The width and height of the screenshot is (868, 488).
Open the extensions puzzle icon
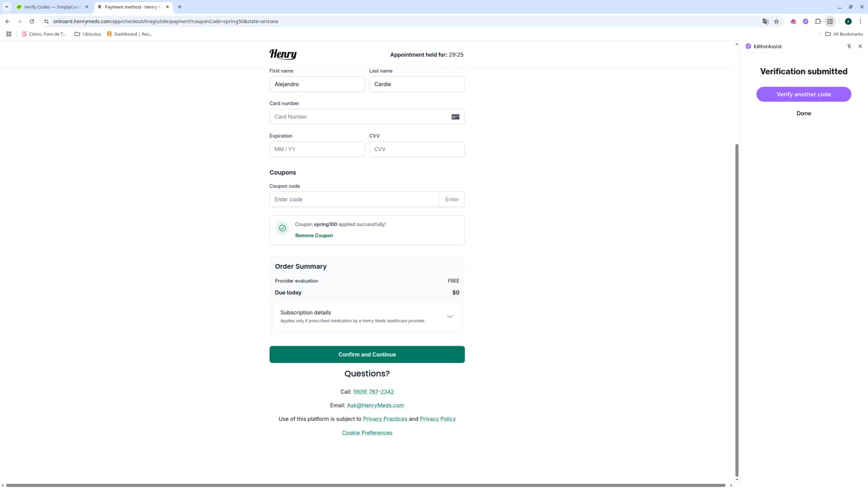click(x=818, y=21)
